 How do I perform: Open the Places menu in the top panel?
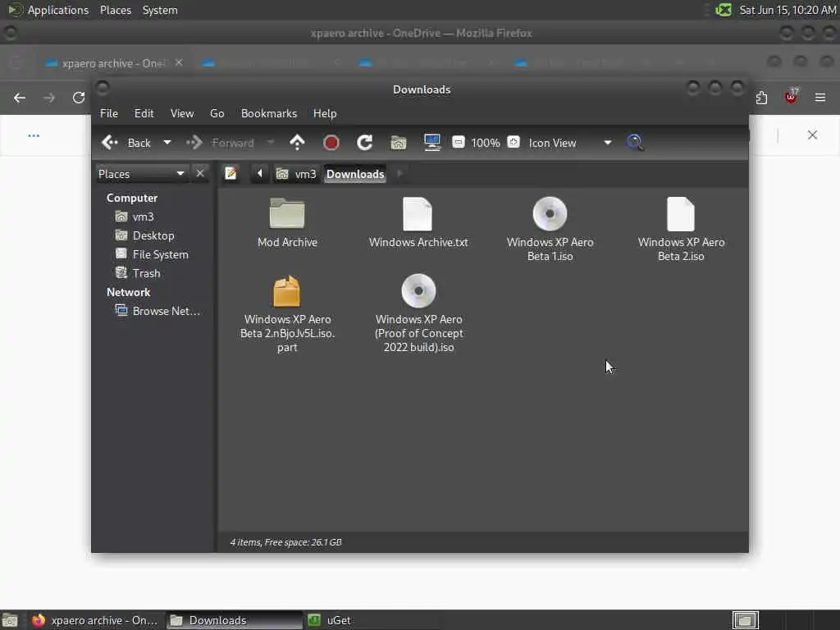tap(115, 10)
